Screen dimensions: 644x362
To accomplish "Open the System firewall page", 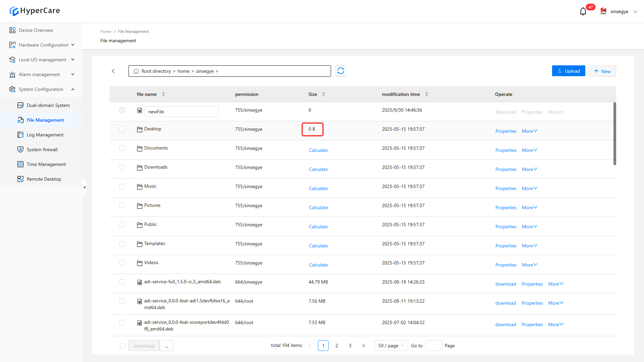I will point(42,149).
